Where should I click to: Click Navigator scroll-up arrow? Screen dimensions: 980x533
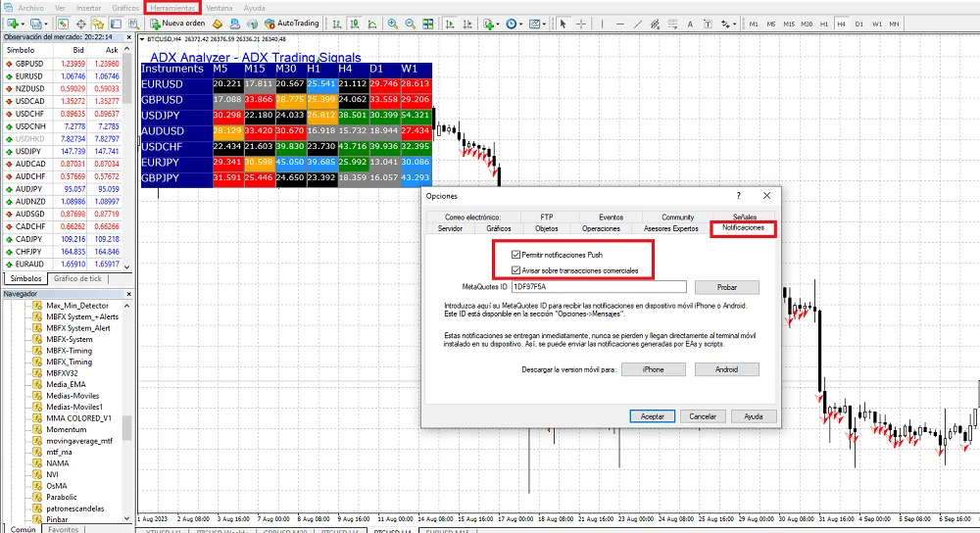coord(126,306)
